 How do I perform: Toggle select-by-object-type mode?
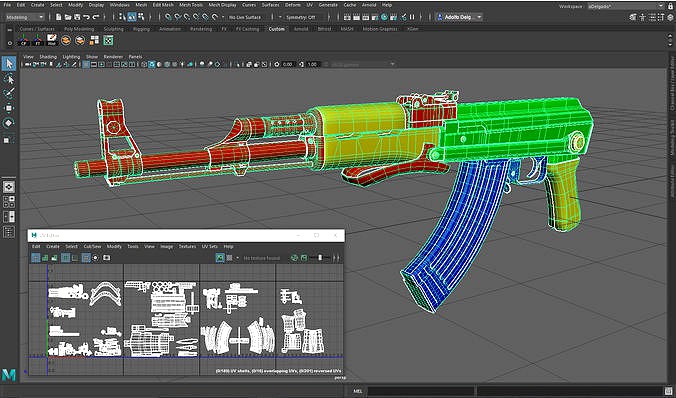pyautogui.click(x=131, y=17)
